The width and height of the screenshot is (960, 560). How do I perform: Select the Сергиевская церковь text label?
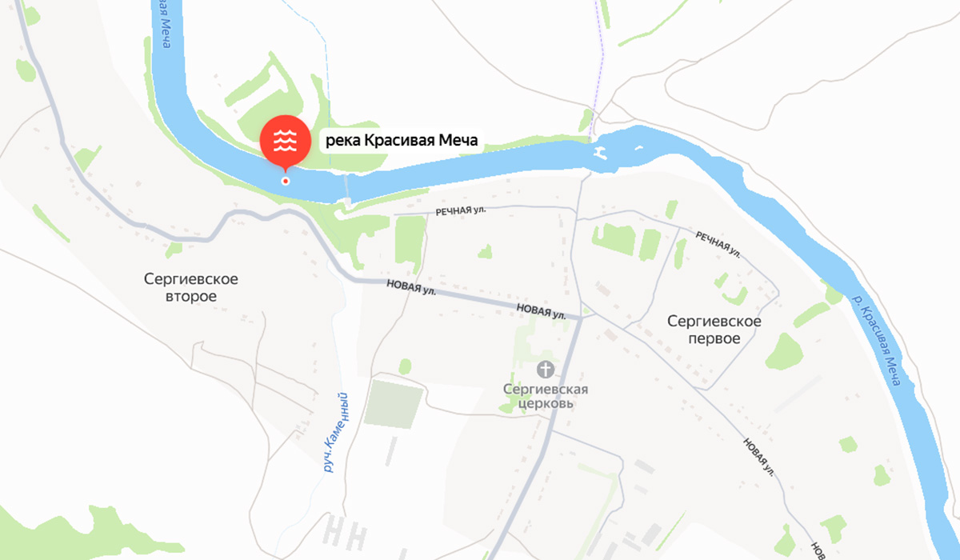click(x=546, y=397)
